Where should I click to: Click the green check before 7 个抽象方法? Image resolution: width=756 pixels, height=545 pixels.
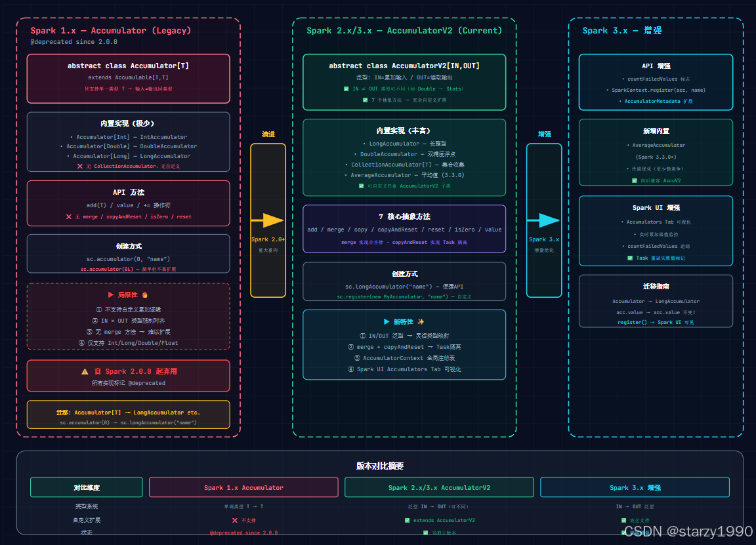coord(365,100)
